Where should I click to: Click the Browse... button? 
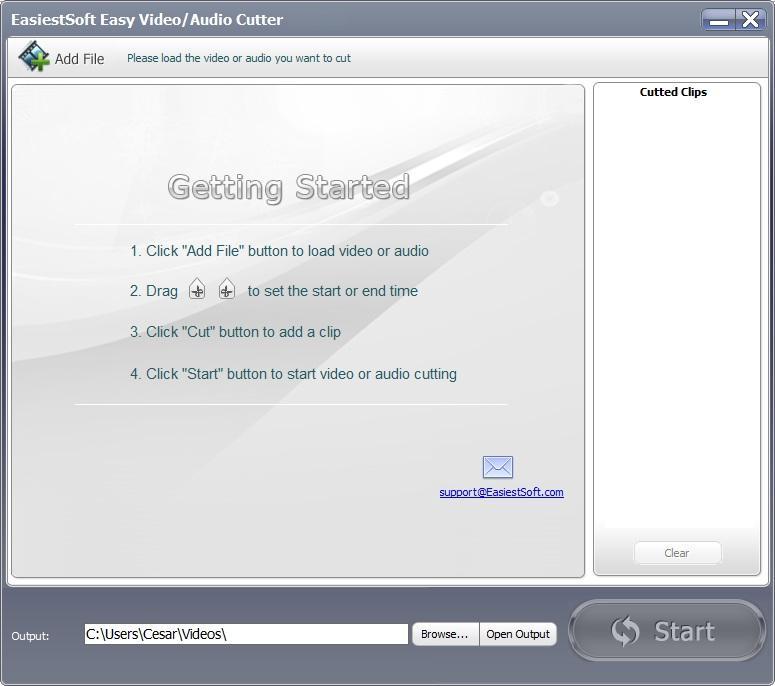[x=445, y=634]
